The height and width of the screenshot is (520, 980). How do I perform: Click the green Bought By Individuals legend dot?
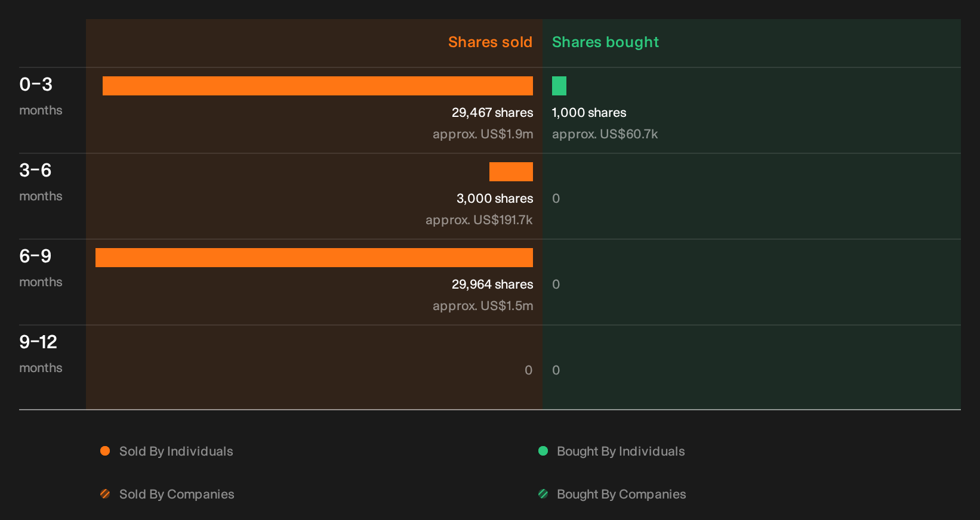[543, 451]
